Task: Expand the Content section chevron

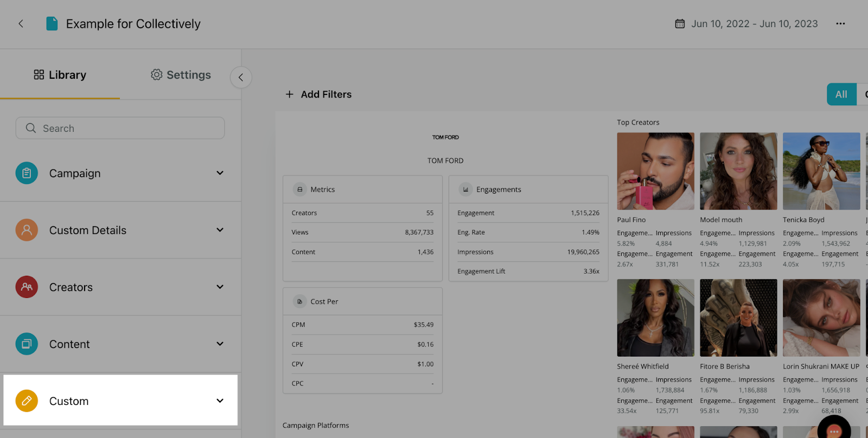Action: click(220, 344)
